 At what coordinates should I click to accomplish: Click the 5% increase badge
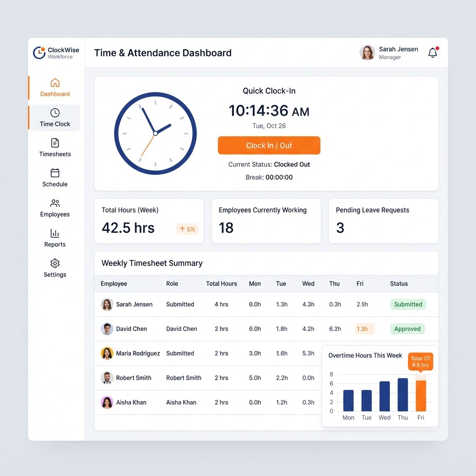pyautogui.click(x=187, y=229)
